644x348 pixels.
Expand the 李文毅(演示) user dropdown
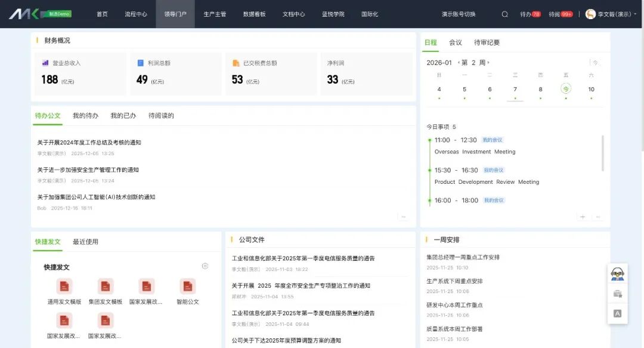611,14
